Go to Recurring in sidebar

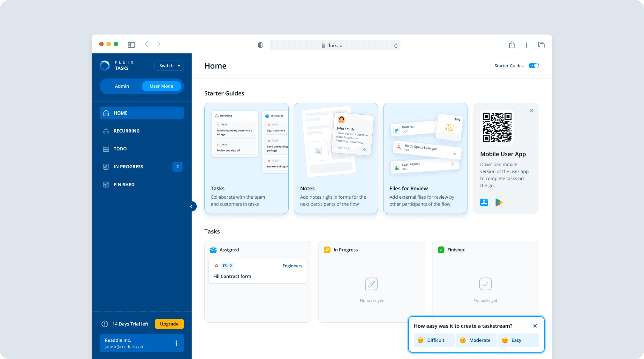[x=126, y=131]
